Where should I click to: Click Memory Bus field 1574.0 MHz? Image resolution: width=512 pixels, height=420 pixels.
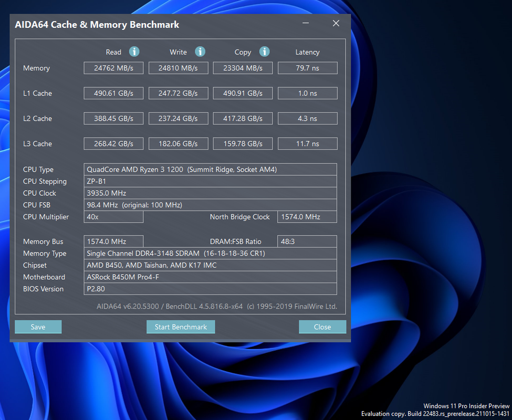tap(113, 241)
